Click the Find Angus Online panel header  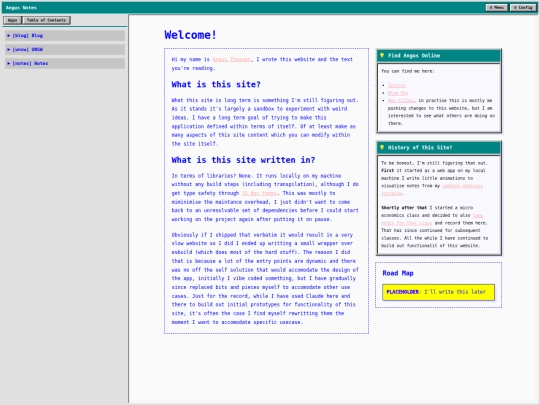coord(439,55)
